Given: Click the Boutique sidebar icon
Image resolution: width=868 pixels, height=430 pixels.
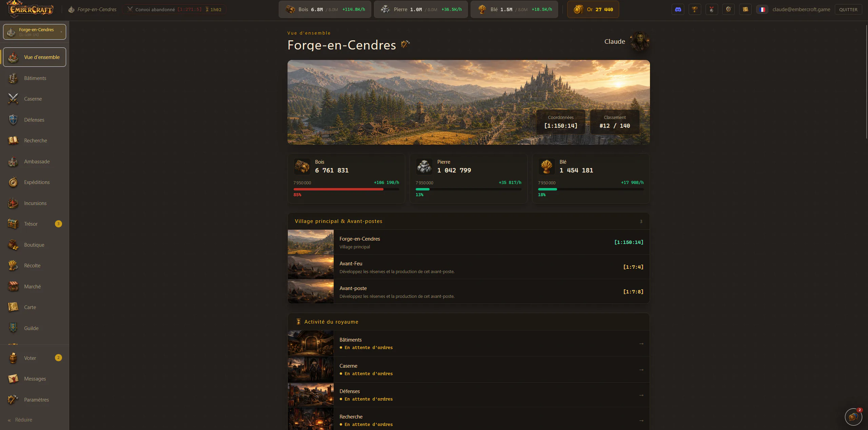Looking at the screenshot, I should click(x=13, y=245).
